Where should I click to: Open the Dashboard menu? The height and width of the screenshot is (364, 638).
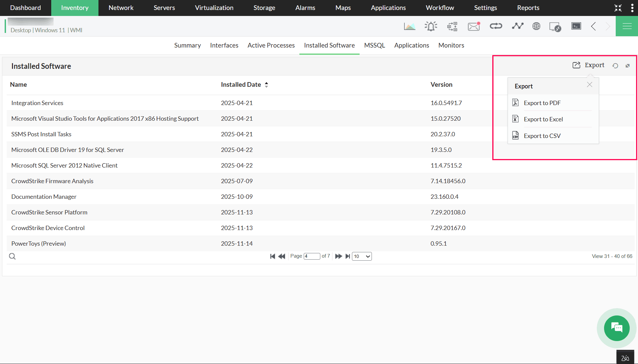[x=26, y=8]
